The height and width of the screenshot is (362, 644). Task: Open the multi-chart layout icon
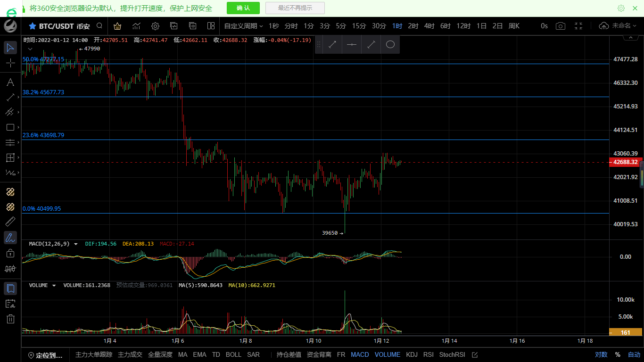(x=211, y=26)
